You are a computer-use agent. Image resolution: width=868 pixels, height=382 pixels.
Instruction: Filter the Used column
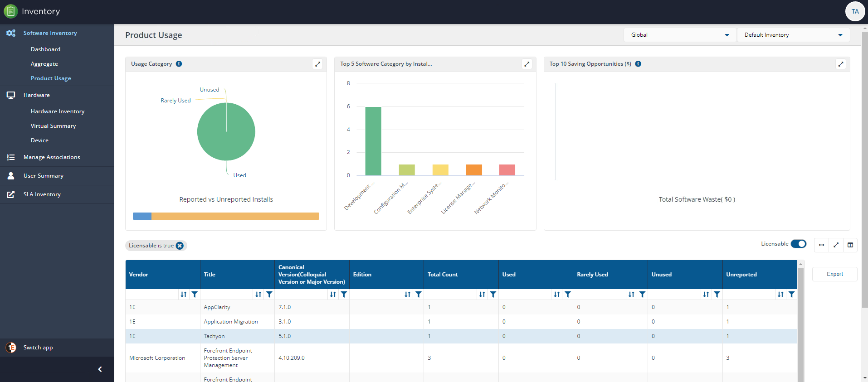[x=568, y=295]
